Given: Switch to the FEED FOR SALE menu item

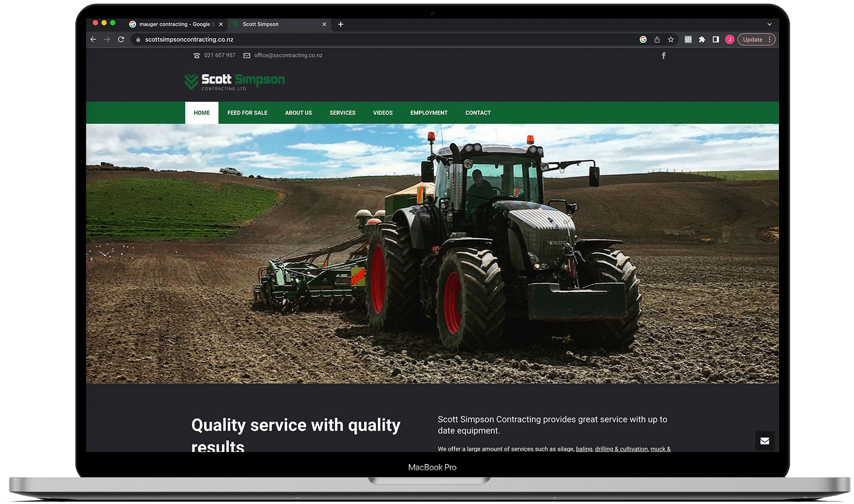Looking at the screenshot, I should click(x=247, y=112).
